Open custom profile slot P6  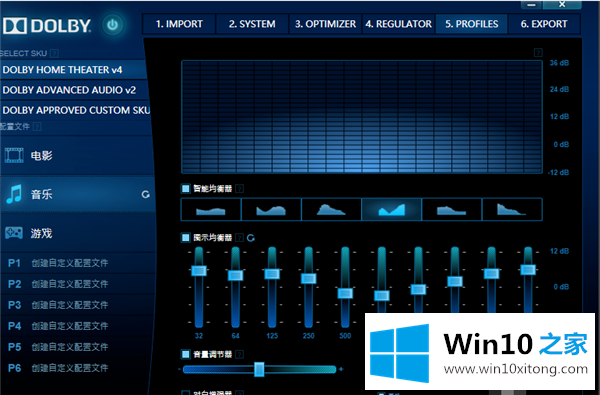click(77, 368)
